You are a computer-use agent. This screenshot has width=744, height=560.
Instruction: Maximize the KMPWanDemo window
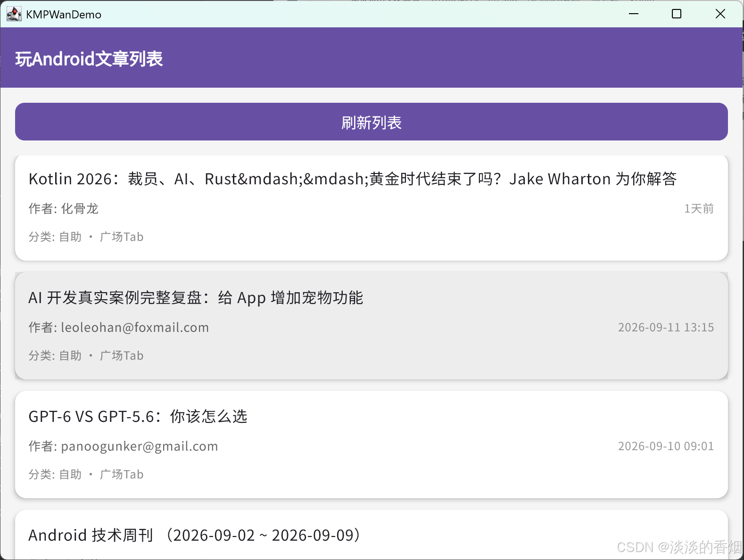[677, 14]
